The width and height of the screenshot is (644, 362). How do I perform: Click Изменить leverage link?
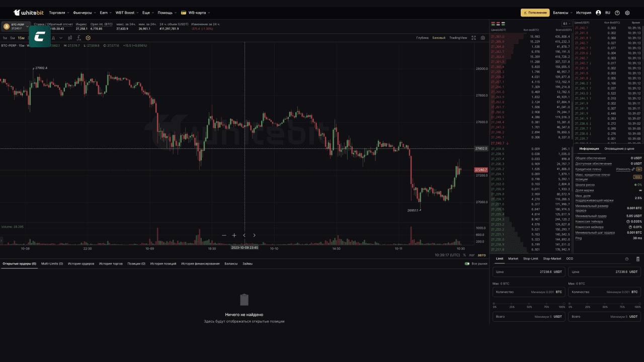click(623, 169)
